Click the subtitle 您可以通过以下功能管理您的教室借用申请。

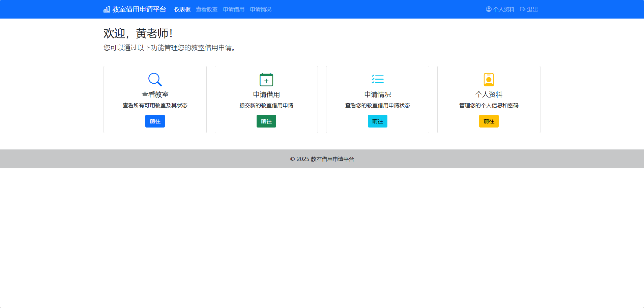[x=169, y=48]
